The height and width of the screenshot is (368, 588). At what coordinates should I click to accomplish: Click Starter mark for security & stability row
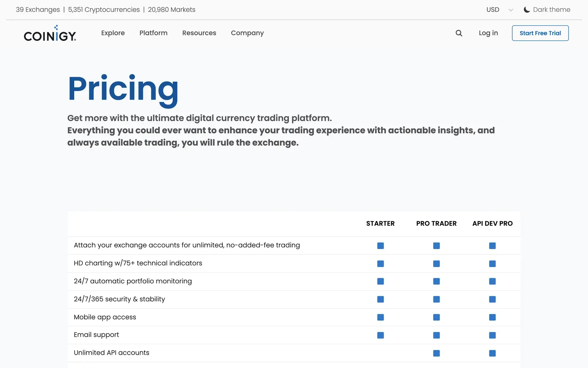click(x=380, y=299)
